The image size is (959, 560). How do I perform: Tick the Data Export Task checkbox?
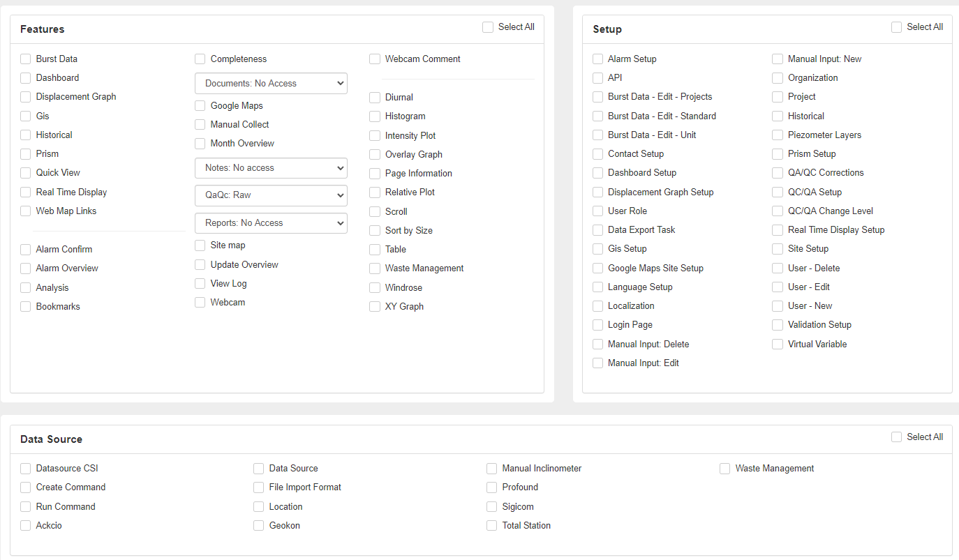click(598, 230)
